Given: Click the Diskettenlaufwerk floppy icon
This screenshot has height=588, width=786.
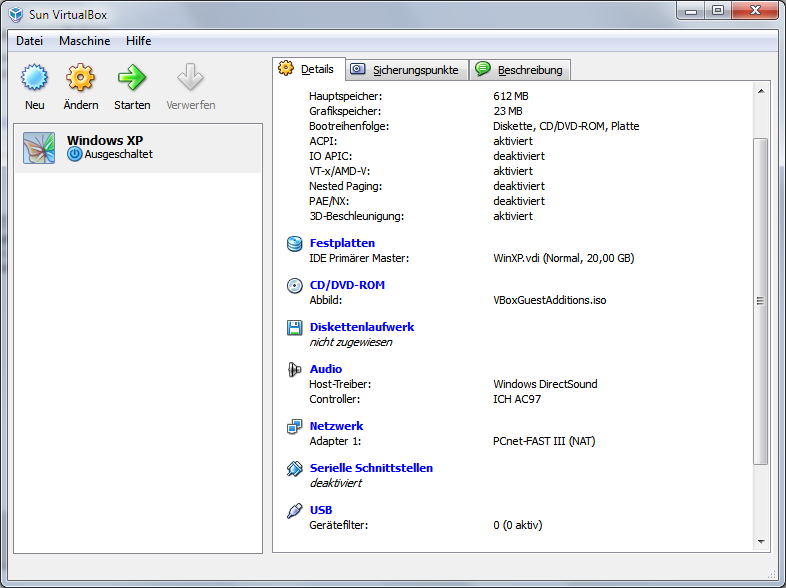Looking at the screenshot, I should click(x=294, y=328).
